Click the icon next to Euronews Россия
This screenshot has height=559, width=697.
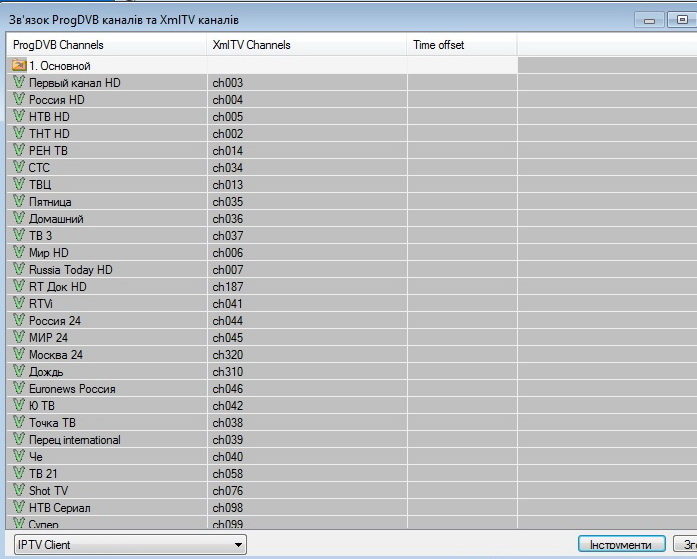click(19, 389)
